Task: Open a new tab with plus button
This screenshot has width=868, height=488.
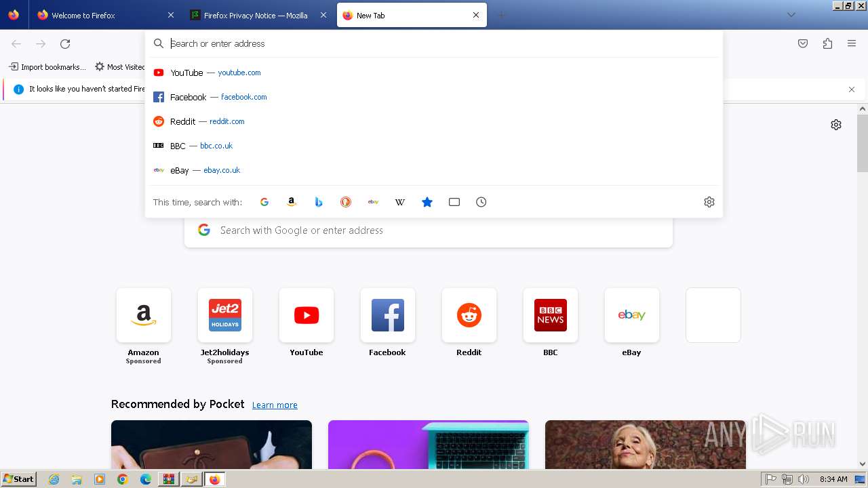Action: (x=502, y=15)
